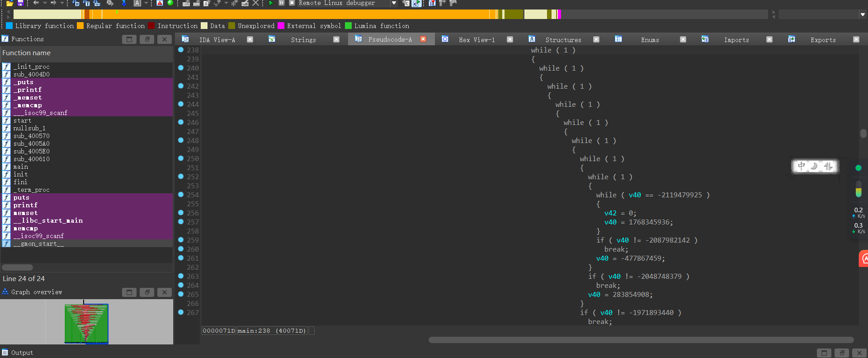The width and height of the screenshot is (868, 358).
Task: Expand the dropdown right of the navigation band
Action: coord(863,14)
